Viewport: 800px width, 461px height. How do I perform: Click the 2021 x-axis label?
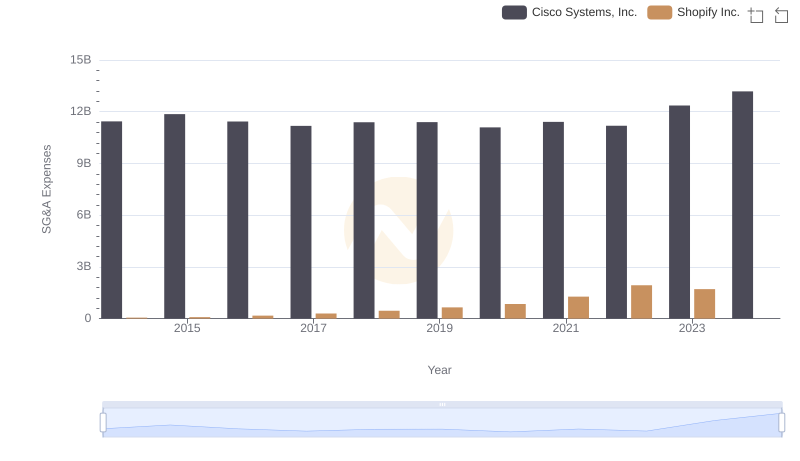click(x=566, y=328)
